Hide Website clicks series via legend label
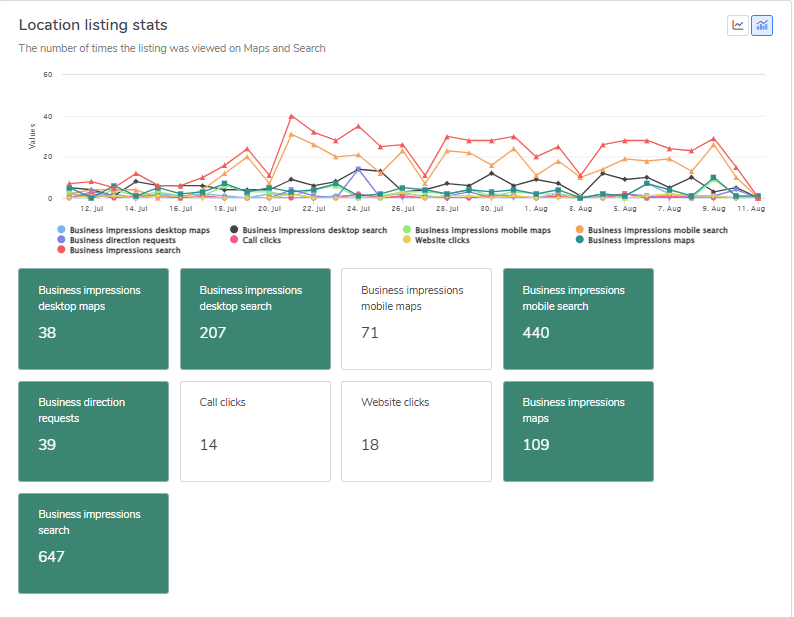Screen dimensions: 794x617 pos(444,240)
